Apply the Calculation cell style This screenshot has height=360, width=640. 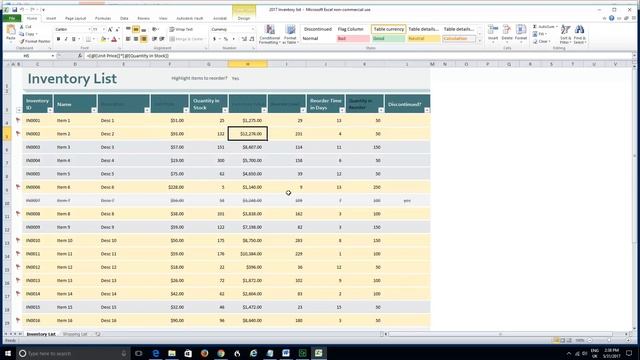click(x=459, y=39)
